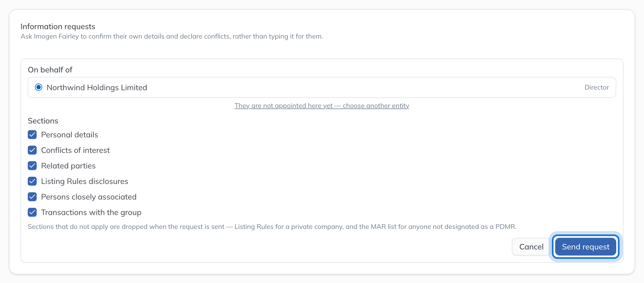644x283 pixels.
Task: Click the note about dropped sections
Action: 272,227
